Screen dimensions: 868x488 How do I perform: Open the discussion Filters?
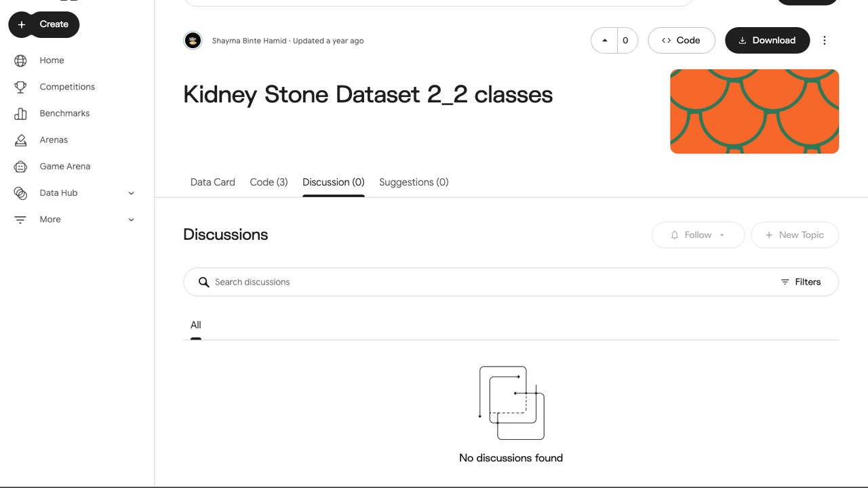(801, 282)
